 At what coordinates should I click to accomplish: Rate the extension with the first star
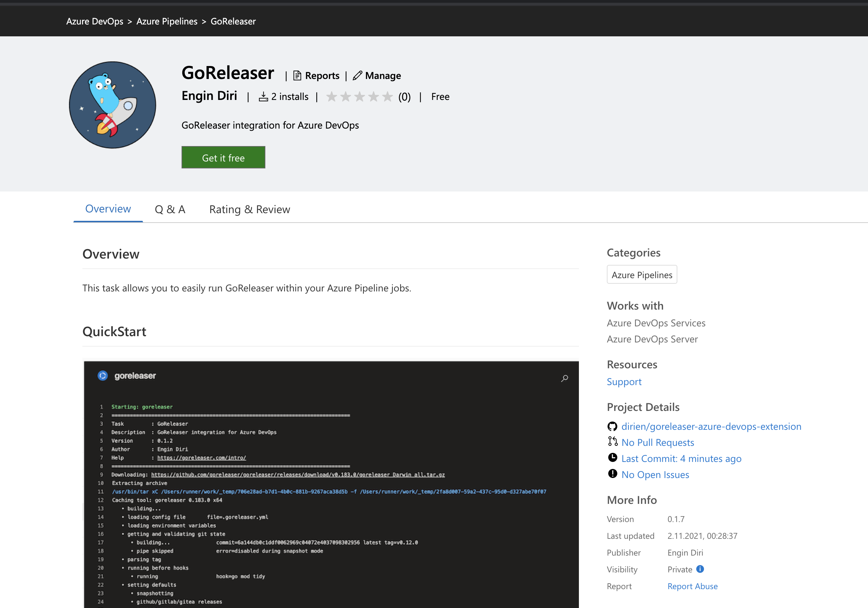pos(332,96)
